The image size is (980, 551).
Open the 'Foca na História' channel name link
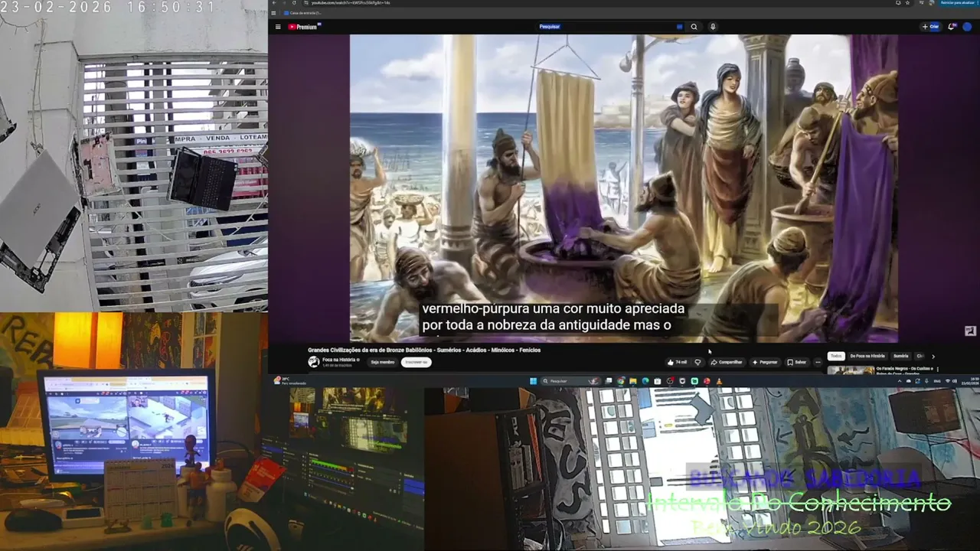point(339,359)
